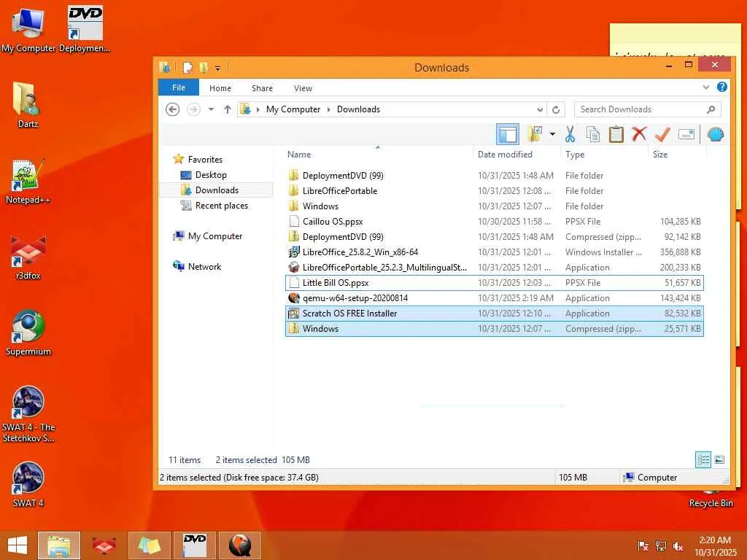Go back using the Back arrow

coord(172,109)
